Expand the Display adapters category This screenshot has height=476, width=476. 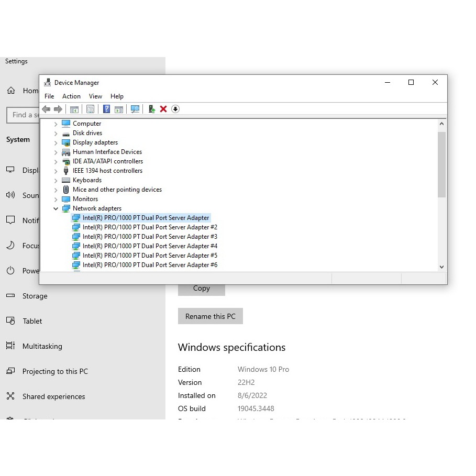56,142
